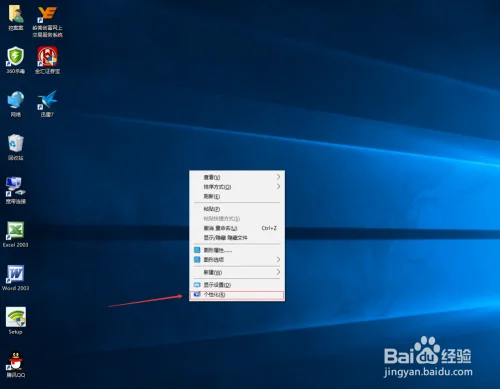Select the Word 2003 desktop shortcut

coord(16,278)
